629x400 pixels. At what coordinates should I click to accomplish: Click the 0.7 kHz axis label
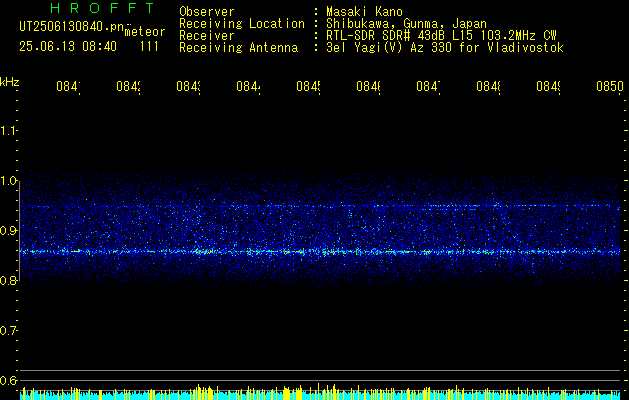(8, 331)
